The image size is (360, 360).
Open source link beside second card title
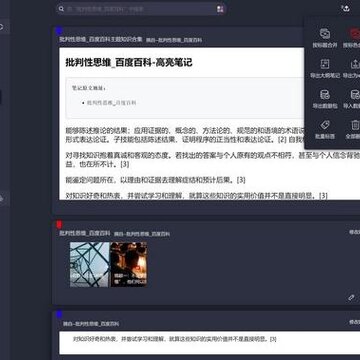(142, 234)
